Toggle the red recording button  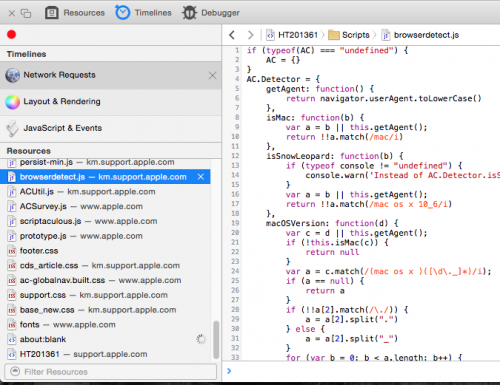click(x=12, y=34)
